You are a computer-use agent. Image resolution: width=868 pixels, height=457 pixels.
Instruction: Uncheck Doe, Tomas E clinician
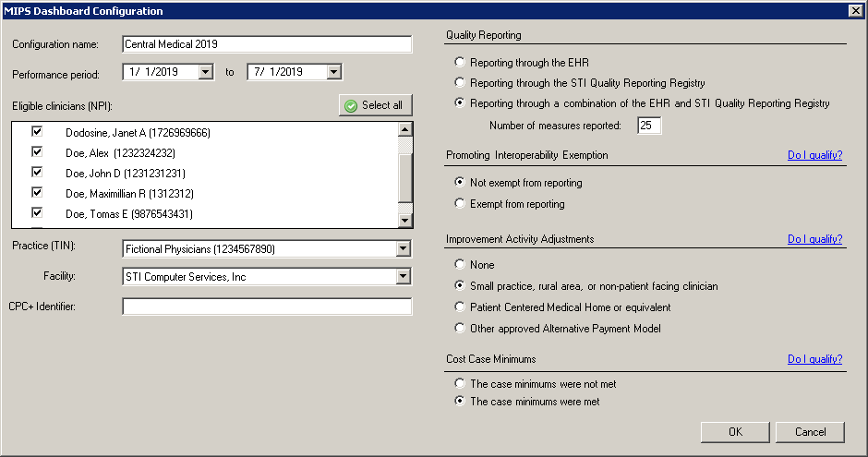(37, 213)
